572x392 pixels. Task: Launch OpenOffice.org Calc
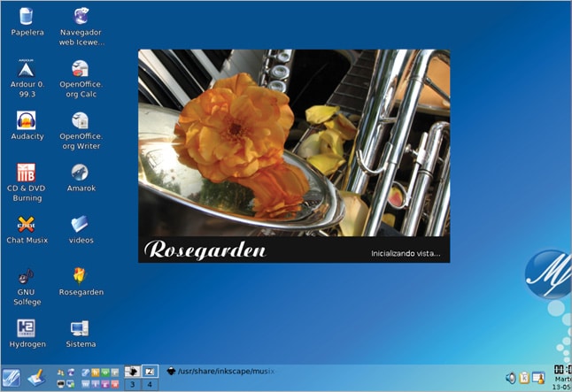[x=81, y=79]
